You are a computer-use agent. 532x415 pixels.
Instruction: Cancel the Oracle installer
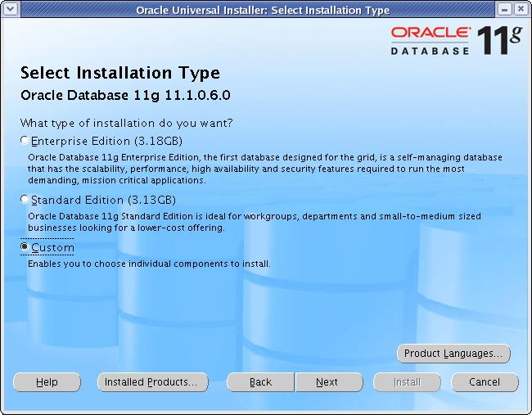point(485,382)
